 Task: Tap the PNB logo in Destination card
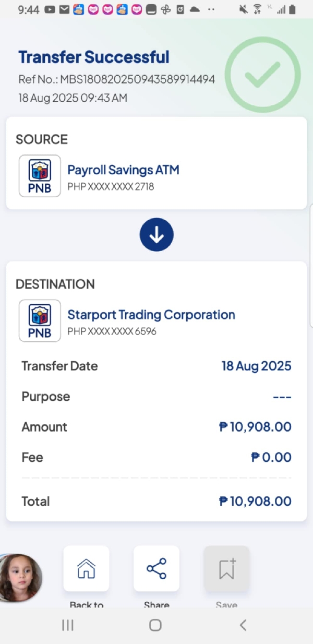coord(40,321)
